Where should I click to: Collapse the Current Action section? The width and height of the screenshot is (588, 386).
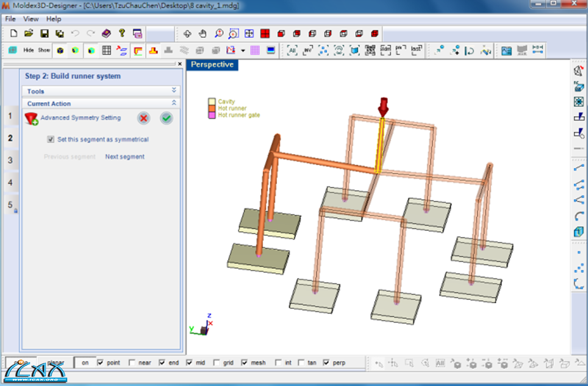(174, 103)
